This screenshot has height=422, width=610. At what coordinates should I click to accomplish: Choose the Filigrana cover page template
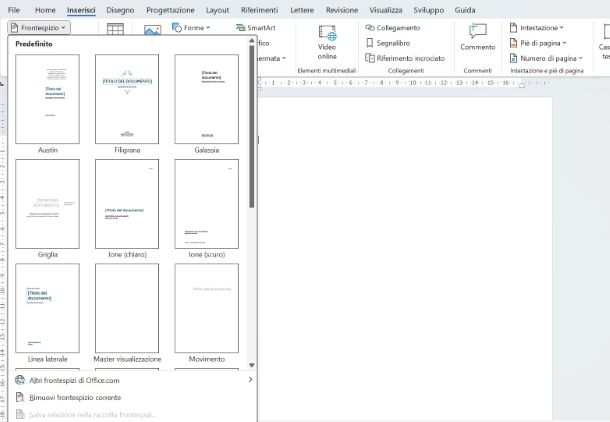tap(127, 100)
